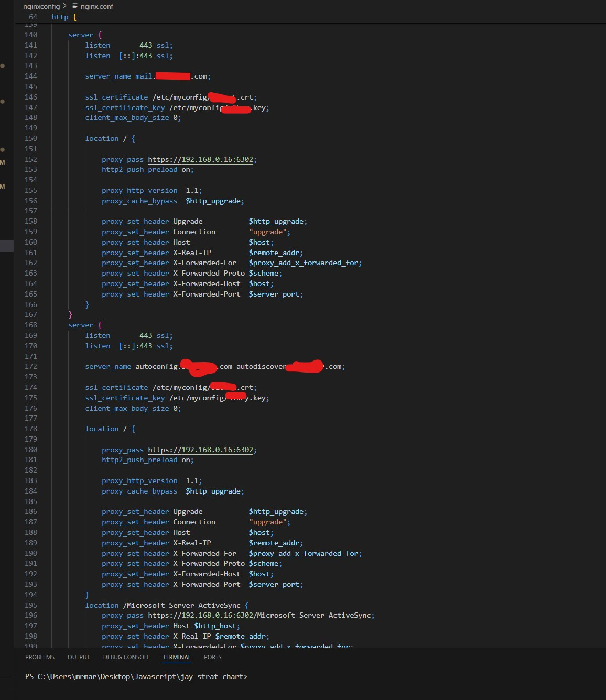The width and height of the screenshot is (606, 700).
Task: Place cursor on server_name keyword, line 144
Action: pyautogui.click(x=108, y=76)
